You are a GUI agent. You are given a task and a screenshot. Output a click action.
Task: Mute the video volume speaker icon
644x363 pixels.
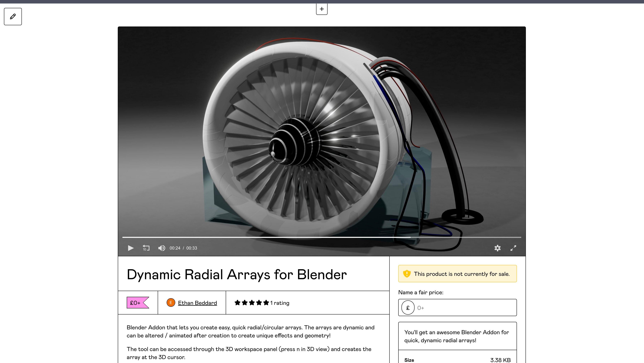161,248
